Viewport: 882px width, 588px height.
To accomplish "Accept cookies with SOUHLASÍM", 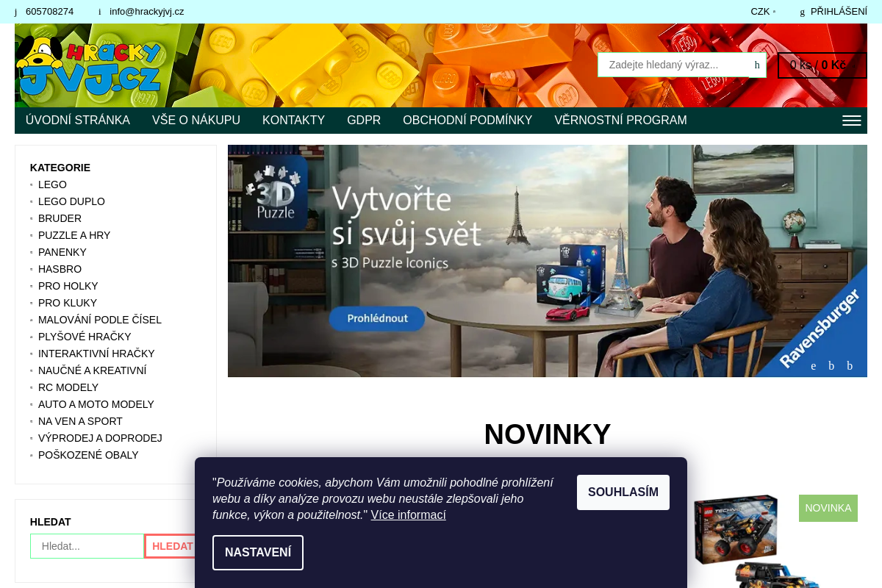I will coord(623,492).
